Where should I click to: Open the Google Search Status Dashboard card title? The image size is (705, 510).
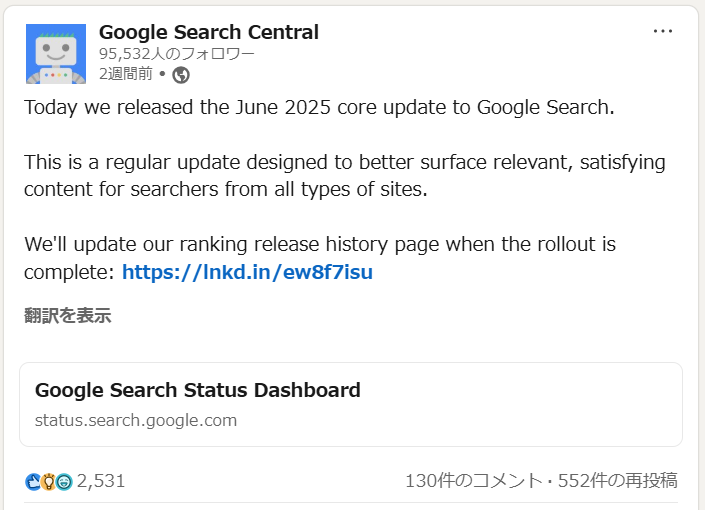198,390
